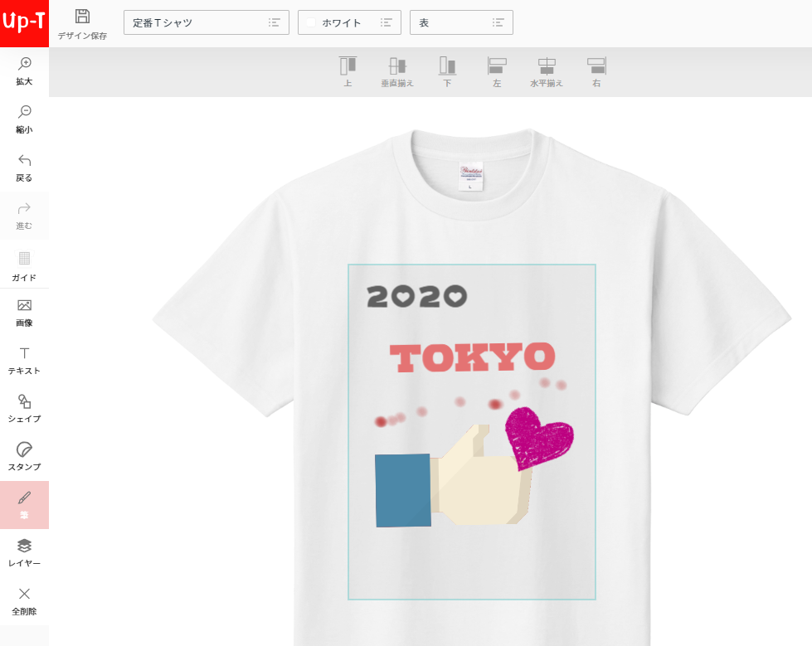
Task: Click デザイン保存 to save the design
Action: click(x=80, y=22)
